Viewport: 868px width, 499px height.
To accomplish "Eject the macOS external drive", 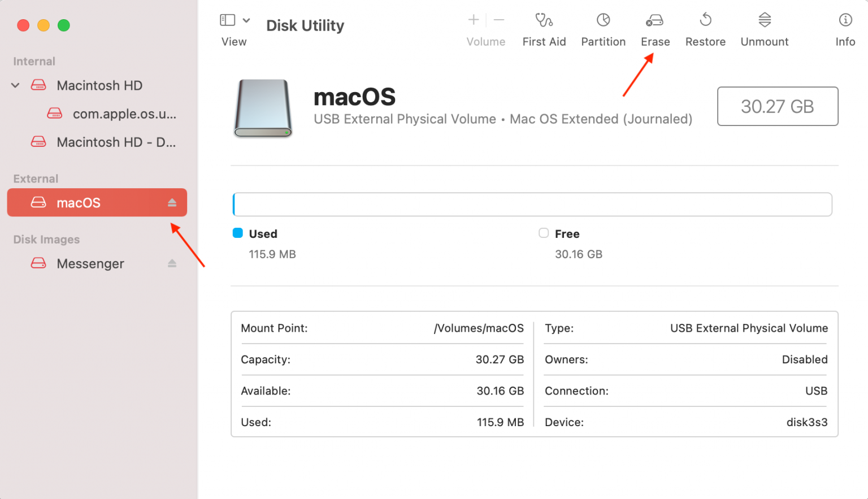I will coord(172,202).
